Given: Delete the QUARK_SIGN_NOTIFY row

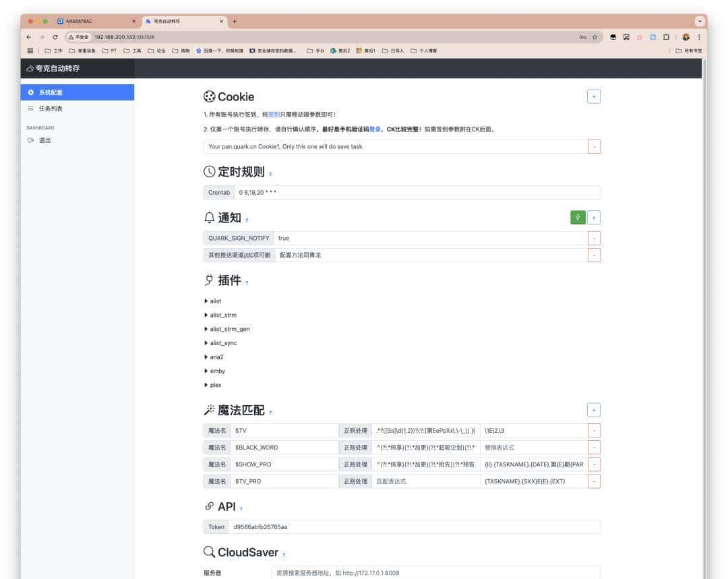Looking at the screenshot, I should [x=594, y=238].
